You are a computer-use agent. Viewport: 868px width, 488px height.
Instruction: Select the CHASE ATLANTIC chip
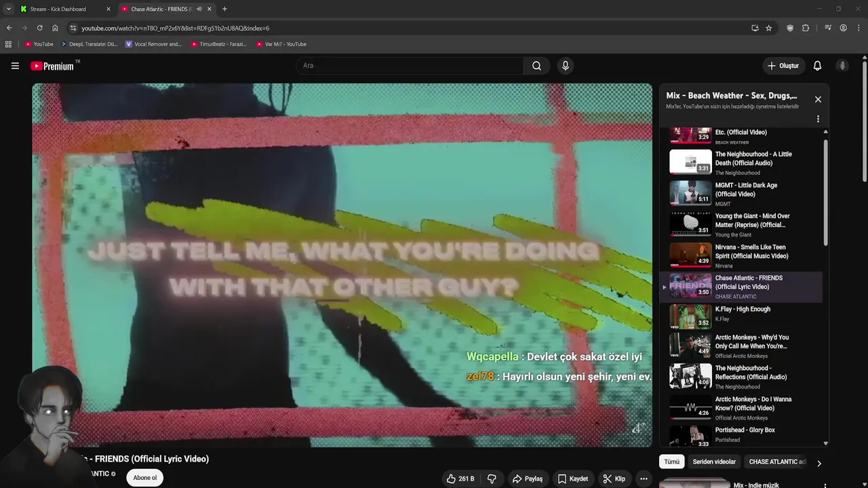coord(776,462)
